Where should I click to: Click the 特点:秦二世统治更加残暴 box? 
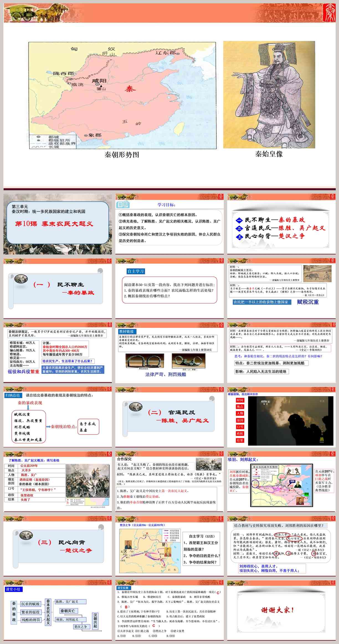(271, 363)
